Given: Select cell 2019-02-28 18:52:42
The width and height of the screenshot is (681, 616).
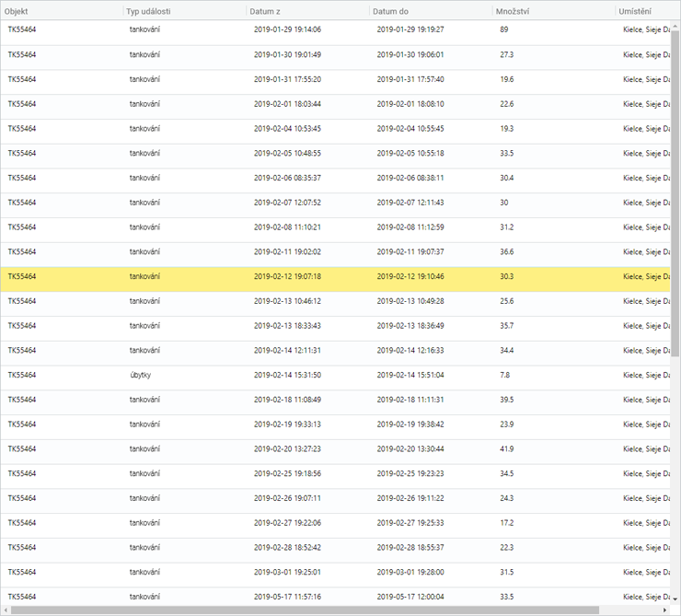Looking at the screenshot, I should (x=287, y=548).
